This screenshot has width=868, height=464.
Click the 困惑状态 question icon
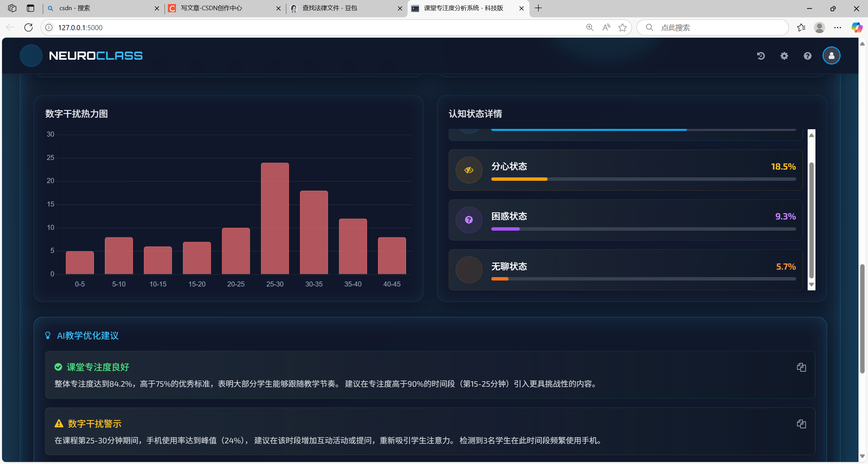[x=469, y=220]
